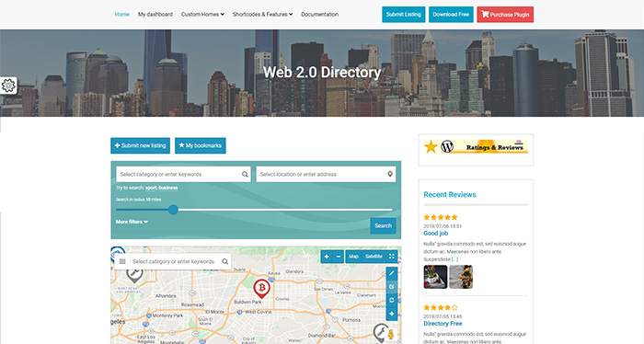644x344 pixels.
Task: Open the Documentation menu item
Action: tap(319, 15)
